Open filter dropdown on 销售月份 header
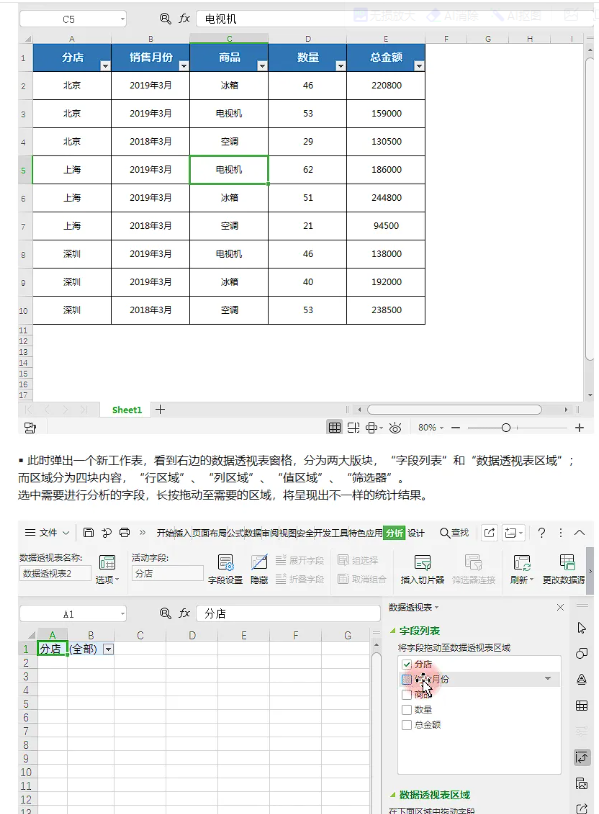 pyautogui.click(x=184, y=66)
